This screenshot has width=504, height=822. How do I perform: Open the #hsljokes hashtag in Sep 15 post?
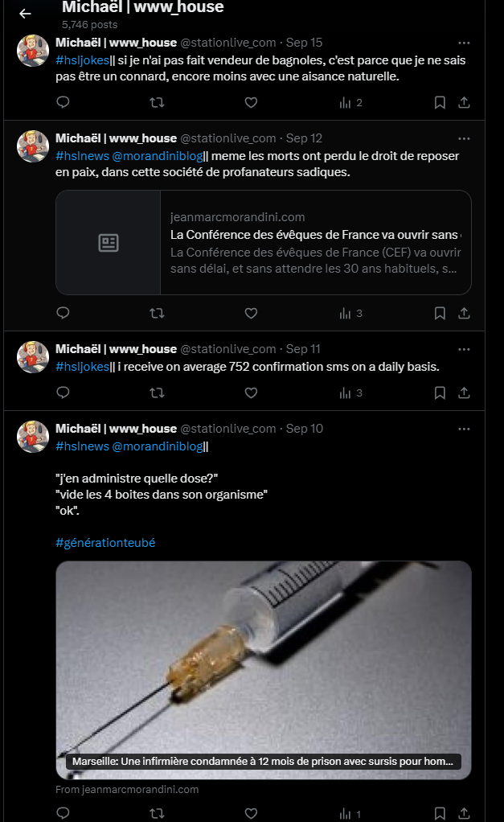click(x=82, y=60)
